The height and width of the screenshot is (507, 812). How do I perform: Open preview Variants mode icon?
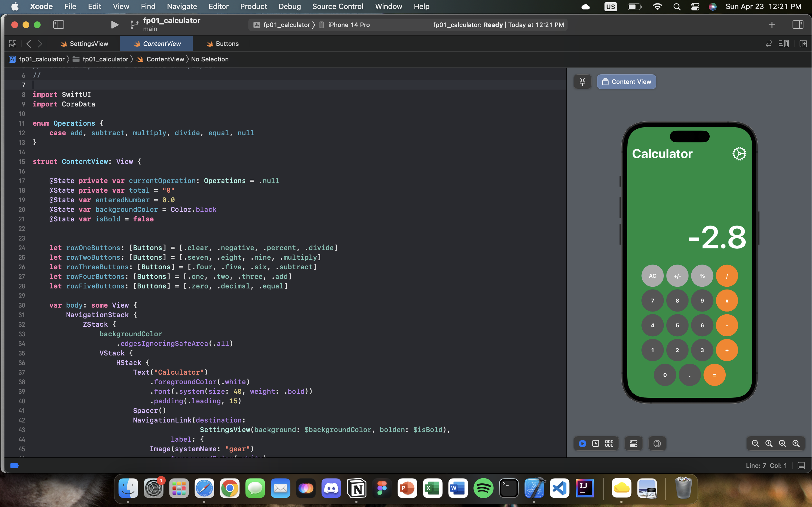coord(609,443)
